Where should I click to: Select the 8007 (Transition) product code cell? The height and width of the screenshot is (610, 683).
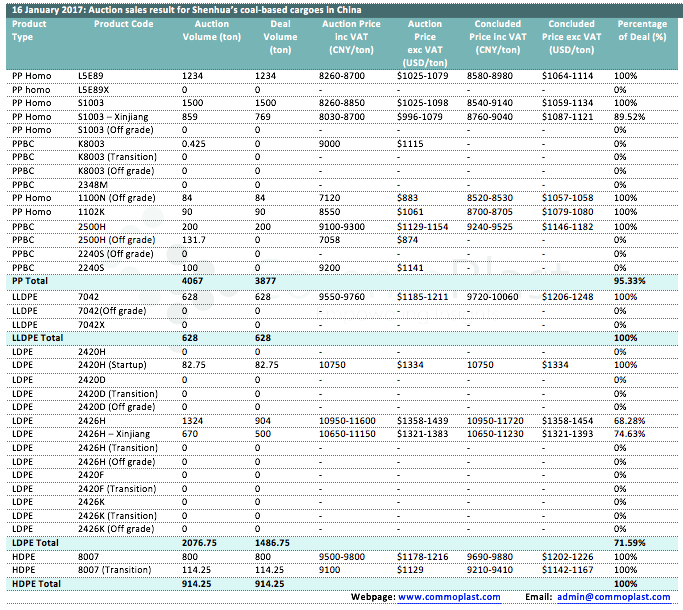[116, 569]
